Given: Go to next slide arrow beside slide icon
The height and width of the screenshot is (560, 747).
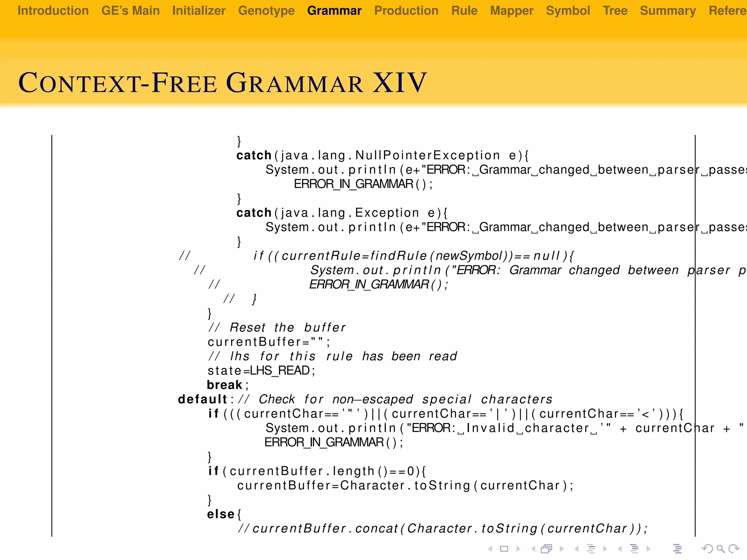Looking at the screenshot, I should point(518,549).
